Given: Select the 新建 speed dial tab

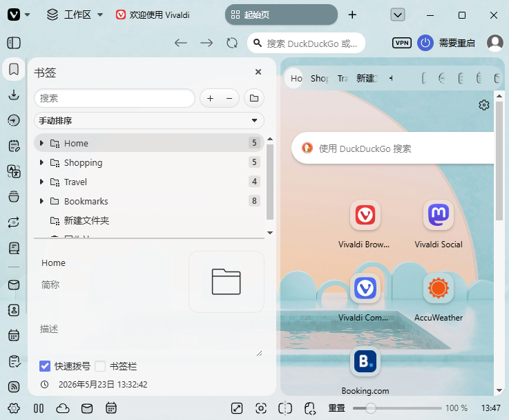Looking at the screenshot, I should point(367,78).
